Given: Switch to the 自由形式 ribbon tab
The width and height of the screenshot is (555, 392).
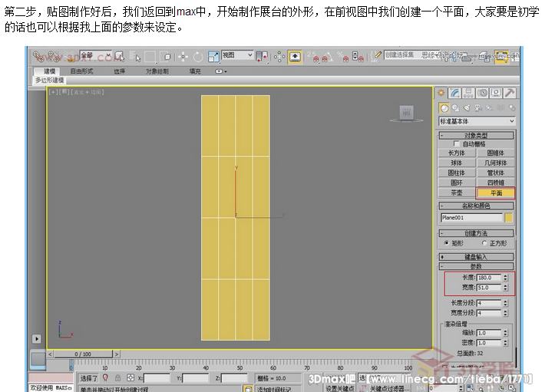Looking at the screenshot, I should pos(82,71).
